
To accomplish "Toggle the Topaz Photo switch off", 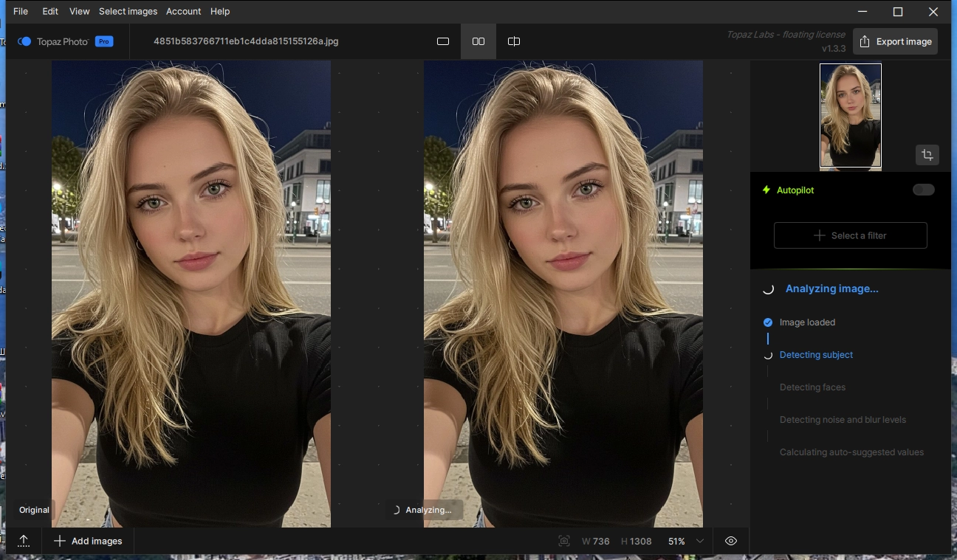I will coord(24,41).
